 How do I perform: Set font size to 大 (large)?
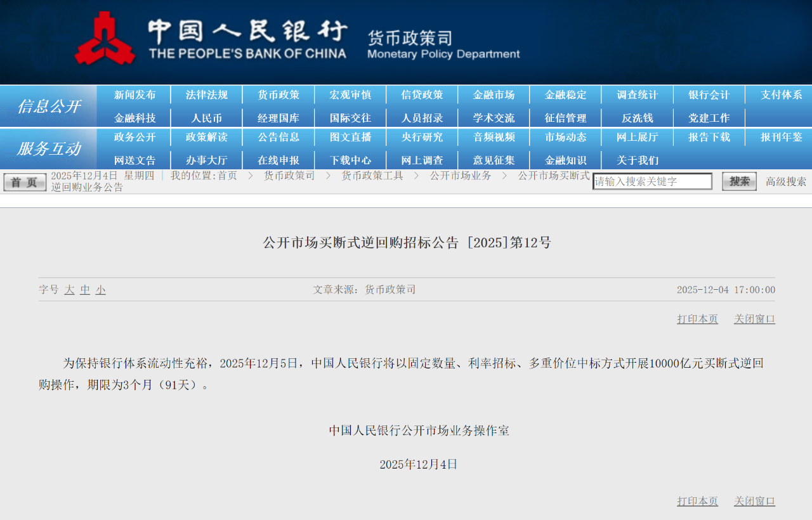point(69,290)
